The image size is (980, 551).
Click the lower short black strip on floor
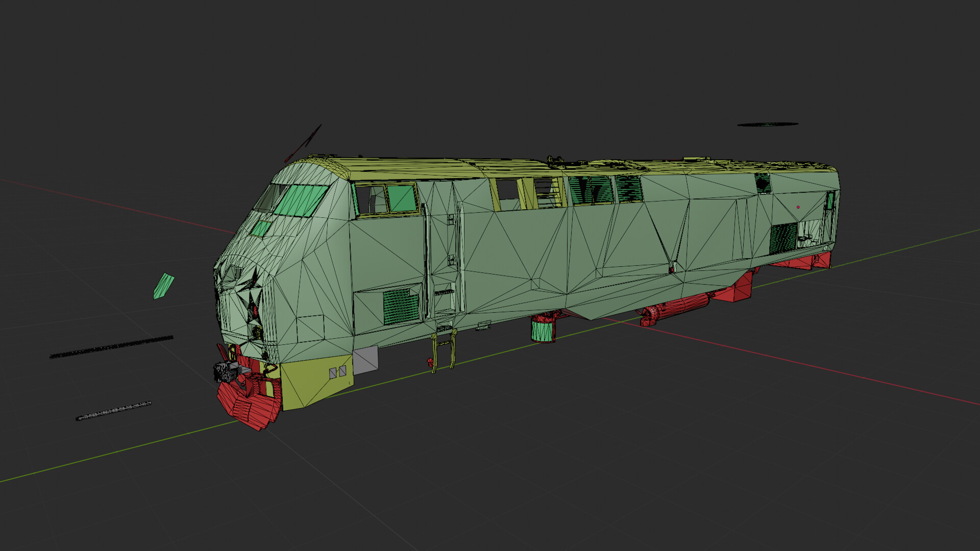pos(113,411)
